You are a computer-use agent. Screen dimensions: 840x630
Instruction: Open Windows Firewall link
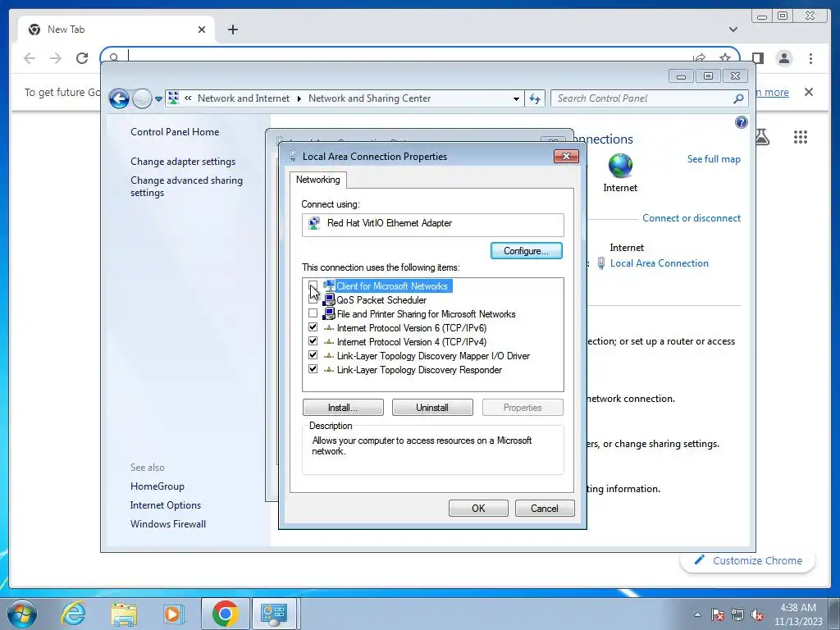167,524
